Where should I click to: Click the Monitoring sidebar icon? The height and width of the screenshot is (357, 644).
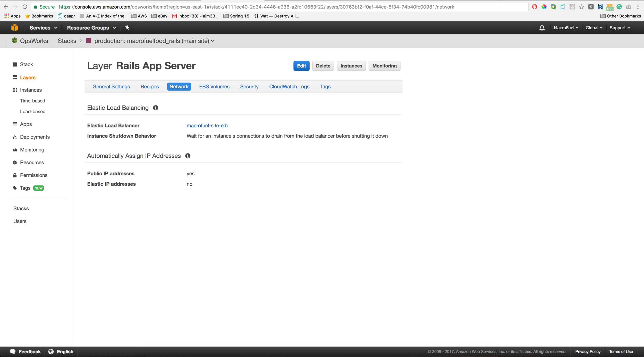tap(14, 150)
